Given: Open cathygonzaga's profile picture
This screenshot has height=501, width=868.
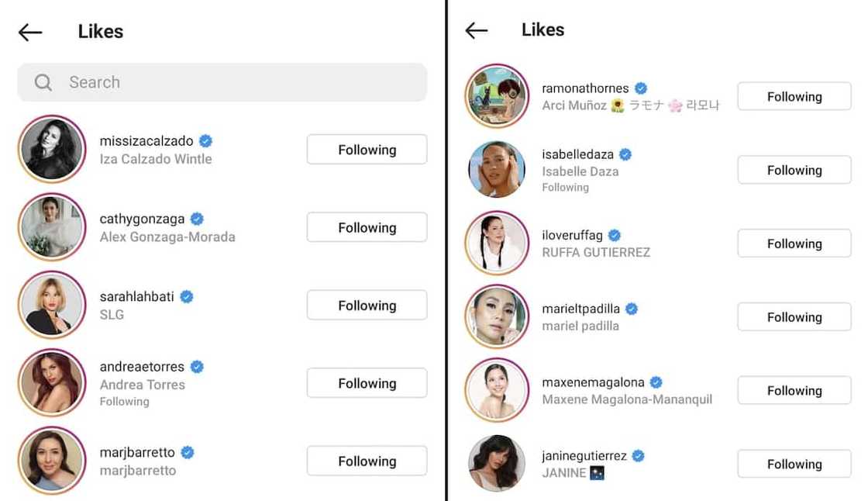Looking at the screenshot, I should [x=52, y=227].
